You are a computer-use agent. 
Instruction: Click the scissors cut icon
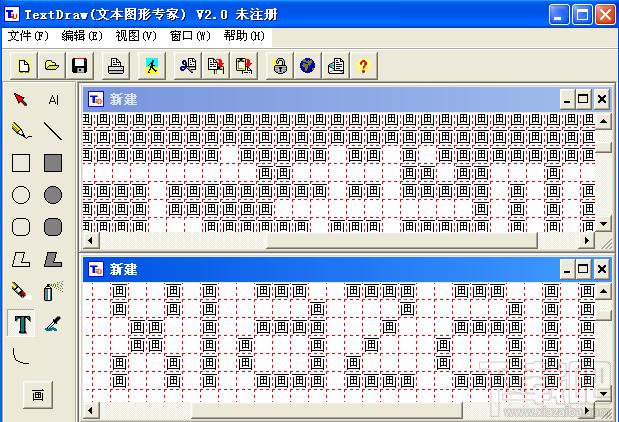point(188,66)
